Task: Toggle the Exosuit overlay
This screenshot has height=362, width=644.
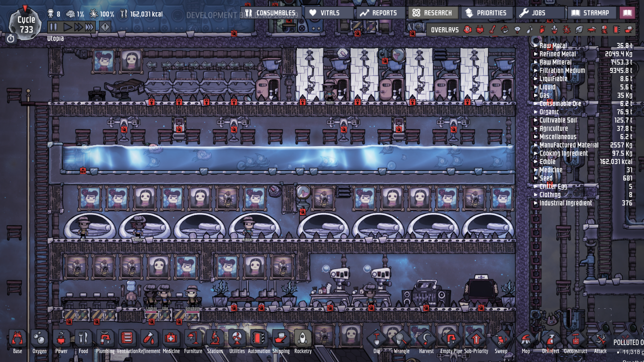Action: (x=604, y=30)
